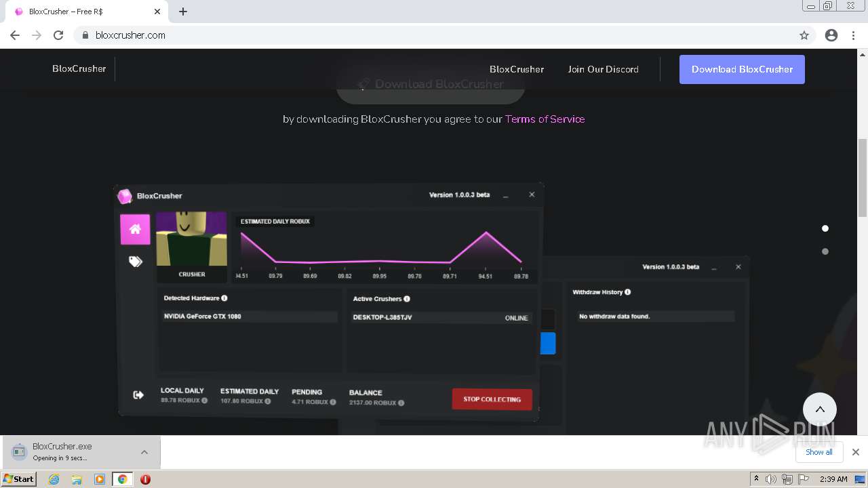The height and width of the screenshot is (488, 868).
Task: Close the BloxCrusher – Free R$ tab
Action: (157, 12)
